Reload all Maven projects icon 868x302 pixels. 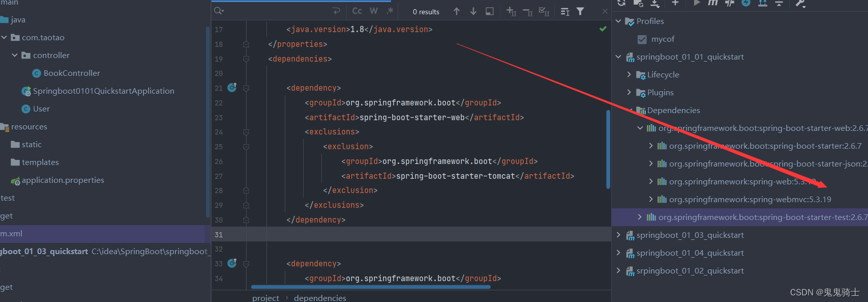pyautogui.click(x=621, y=3)
